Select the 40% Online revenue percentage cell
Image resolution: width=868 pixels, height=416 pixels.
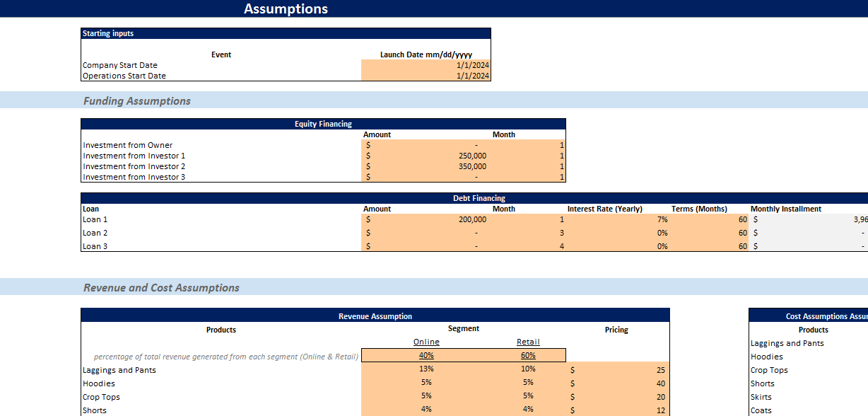click(x=426, y=355)
